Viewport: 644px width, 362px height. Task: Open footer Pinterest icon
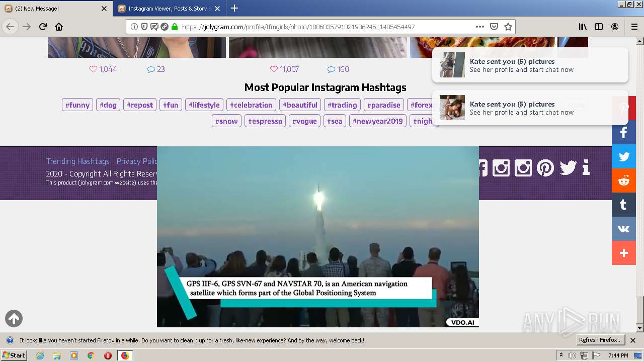[545, 167]
